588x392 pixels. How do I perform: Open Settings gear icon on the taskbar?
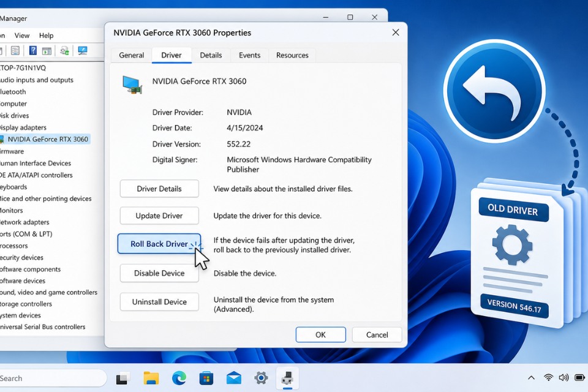[x=261, y=378]
